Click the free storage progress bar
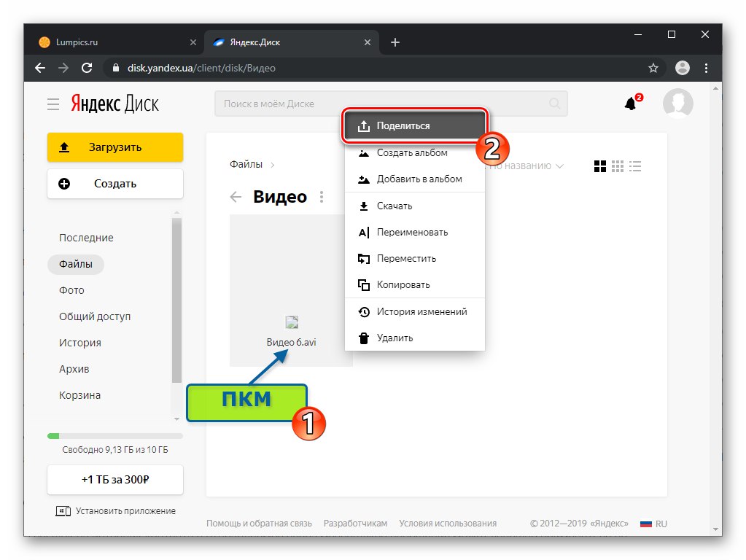Screen dimensions: 746x560 [115, 436]
